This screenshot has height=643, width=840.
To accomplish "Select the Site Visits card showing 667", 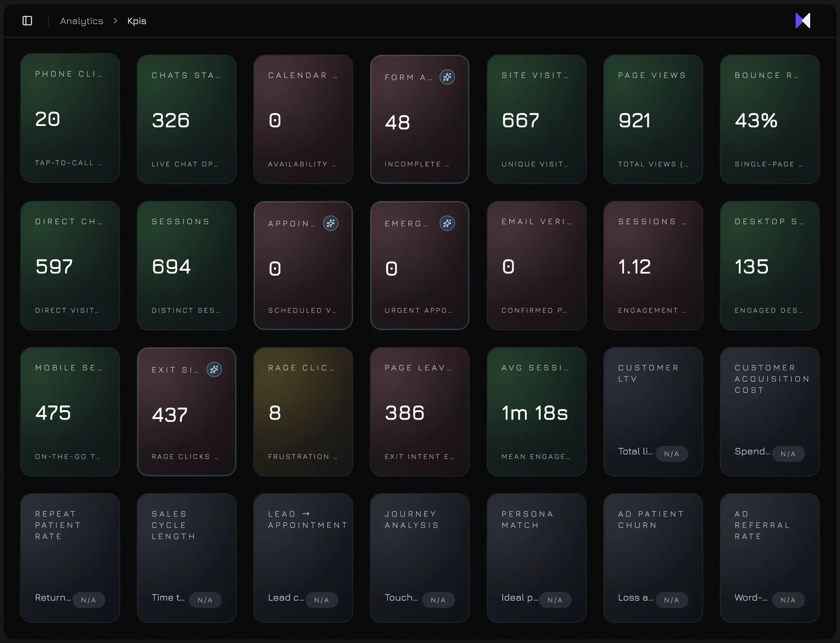I will click(536, 119).
